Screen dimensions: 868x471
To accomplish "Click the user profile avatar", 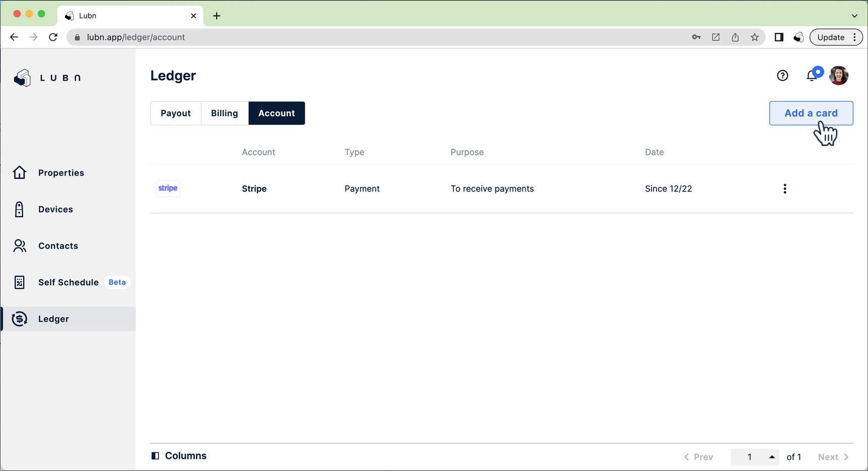I will pyautogui.click(x=839, y=76).
